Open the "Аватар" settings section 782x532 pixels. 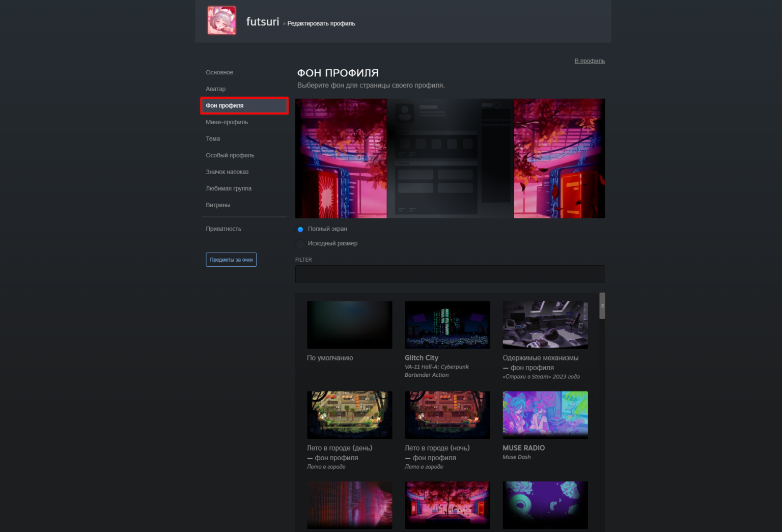tap(215, 89)
